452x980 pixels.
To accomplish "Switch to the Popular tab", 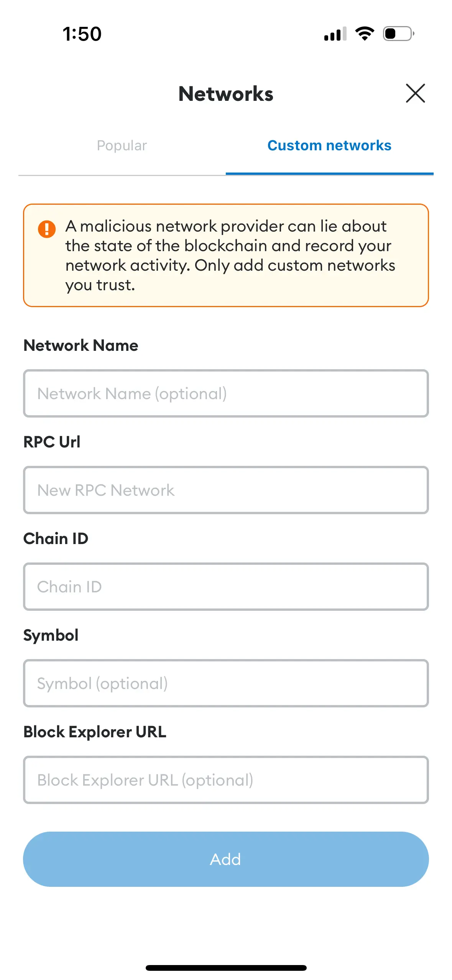I will pos(122,146).
